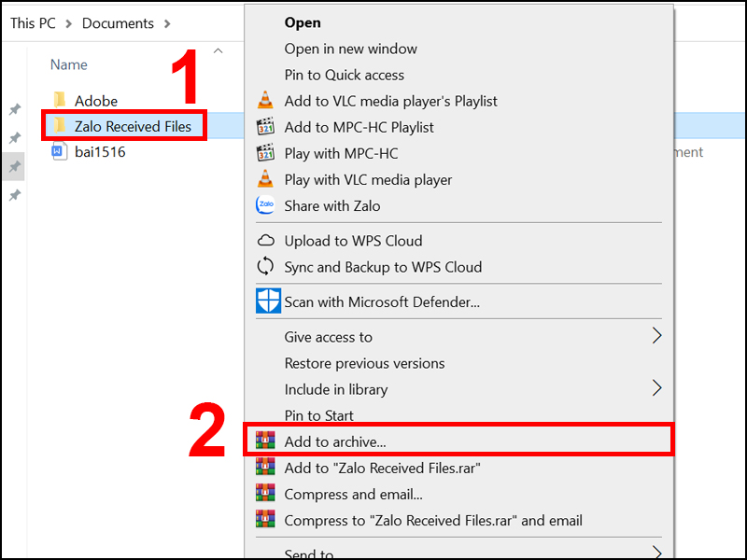Expand the Give access to submenu arrow

point(656,336)
